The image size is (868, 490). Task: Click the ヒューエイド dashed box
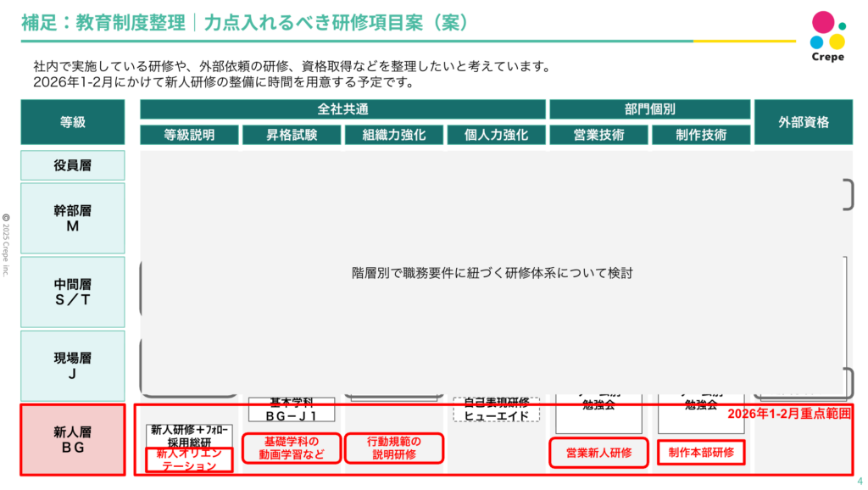497,409
